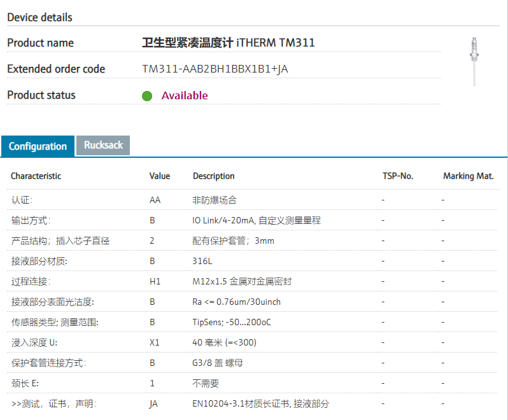508x420 pixels.
Task: Click the Description column header
Action: (x=214, y=176)
